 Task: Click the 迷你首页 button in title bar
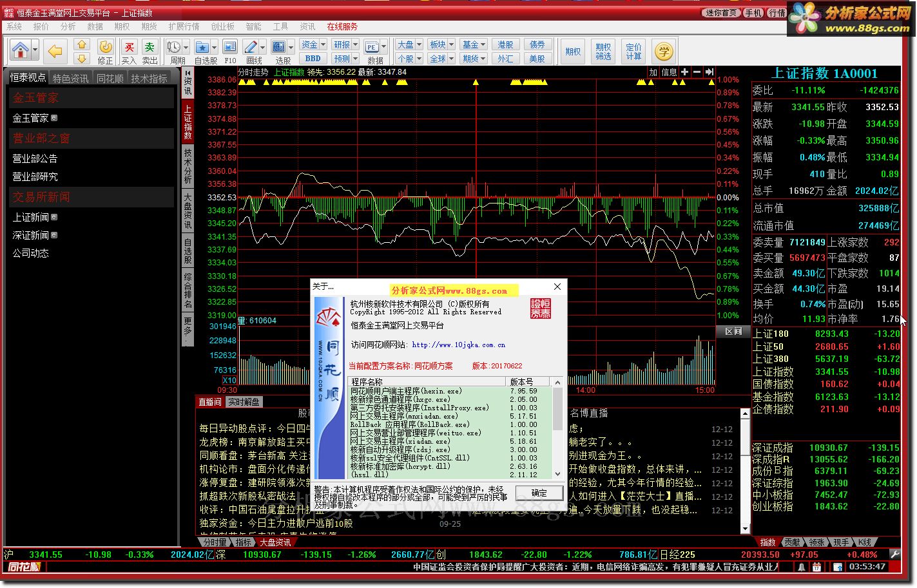[721, 13]
